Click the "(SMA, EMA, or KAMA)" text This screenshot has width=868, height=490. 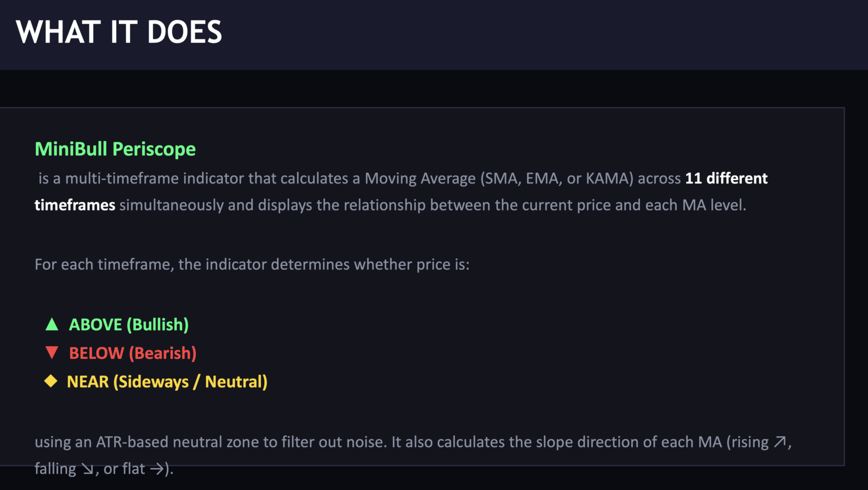tap(557, 178)
